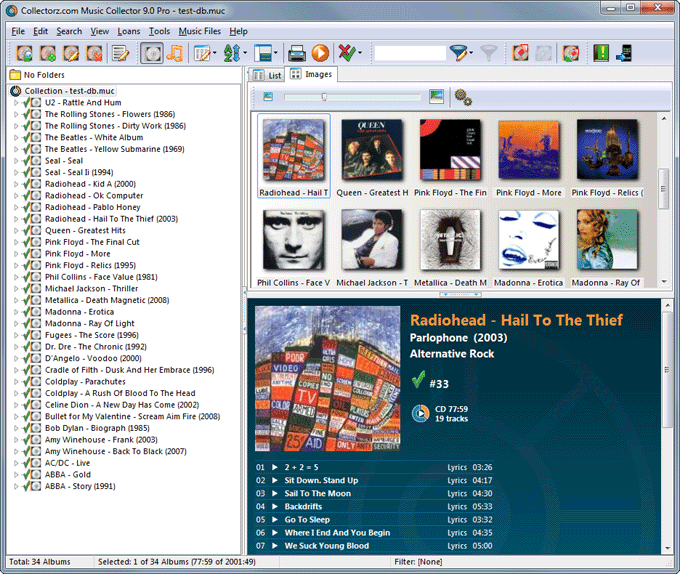The width and height of the screenshot is (680, 574).
Task: Select 'Dr. Dre - The Chronic (1992)' in the tree
Action: [x=96, y=347]
